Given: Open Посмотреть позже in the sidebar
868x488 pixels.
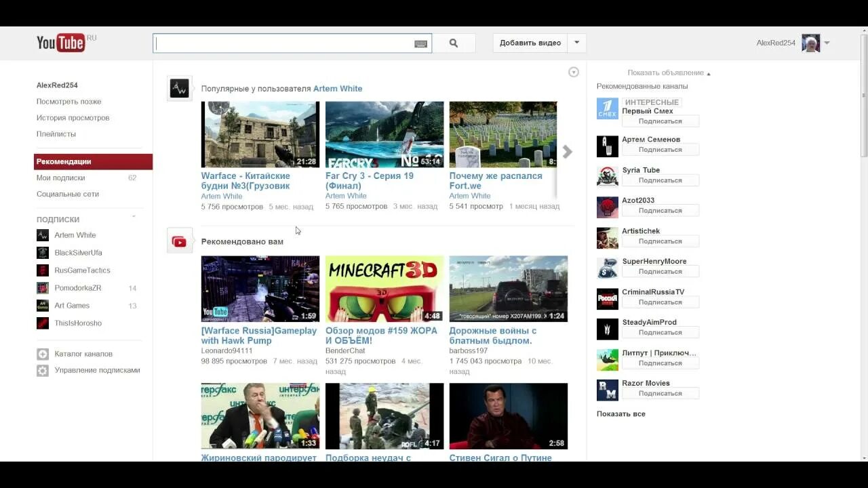Looking at the screenshot, I should 69,102.
